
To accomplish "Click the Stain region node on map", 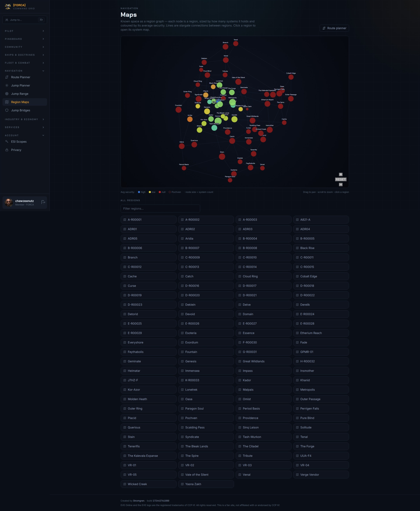I will pyautogui.click(x=222, y=157).
